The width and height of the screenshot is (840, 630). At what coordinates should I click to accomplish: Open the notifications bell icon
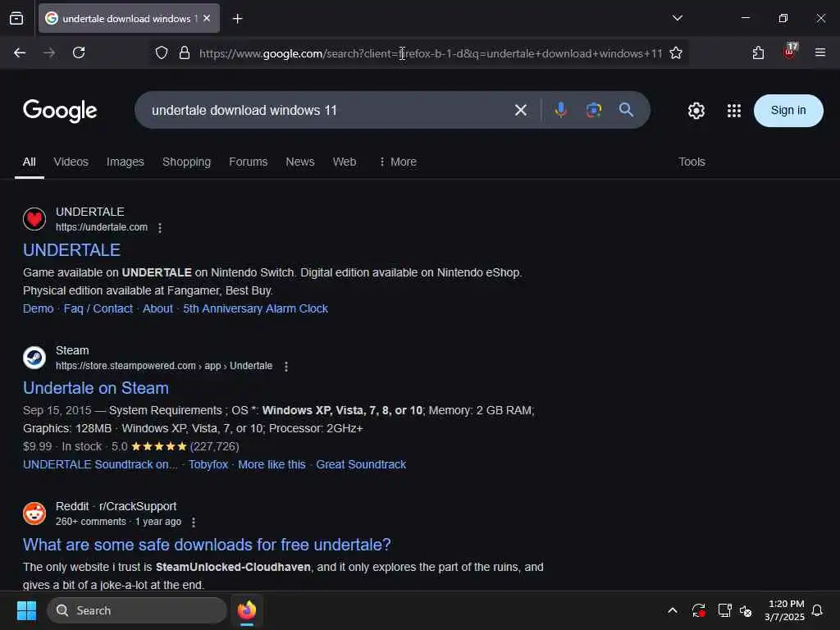click(817, 610)
